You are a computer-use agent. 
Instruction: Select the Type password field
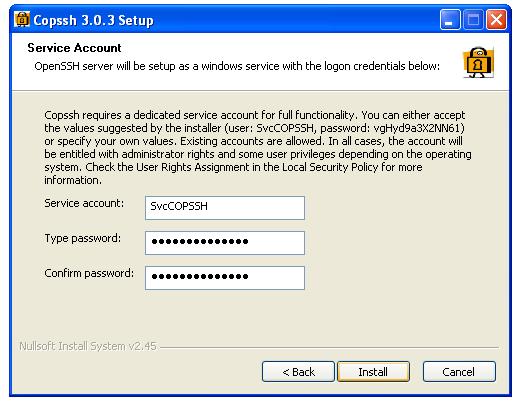[225, 243]
